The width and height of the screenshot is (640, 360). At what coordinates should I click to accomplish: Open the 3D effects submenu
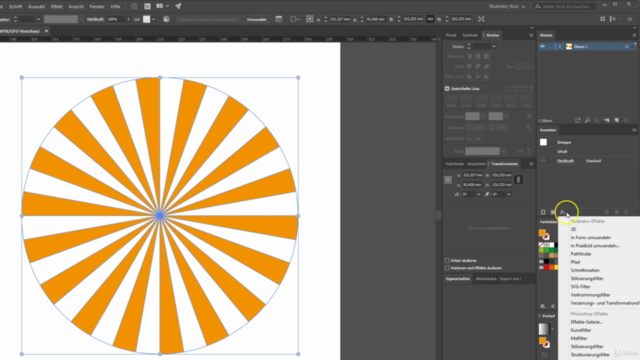(x=573, y=229)
